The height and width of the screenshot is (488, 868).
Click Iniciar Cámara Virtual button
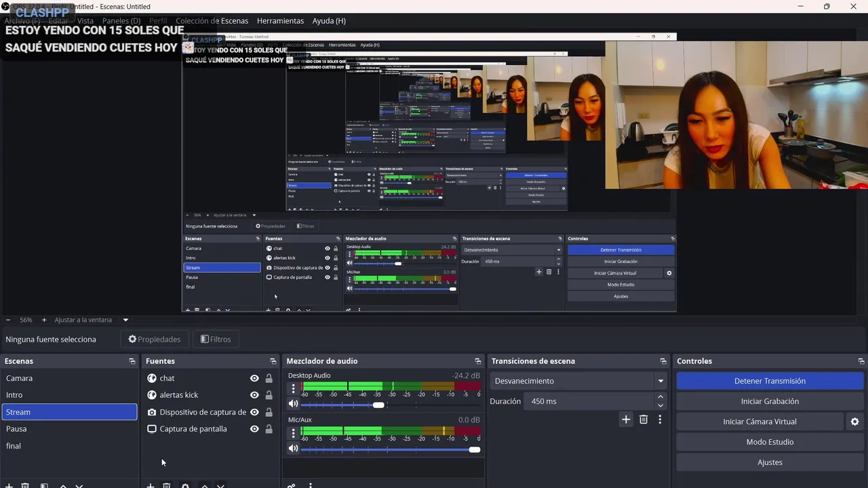pos(759,422)
